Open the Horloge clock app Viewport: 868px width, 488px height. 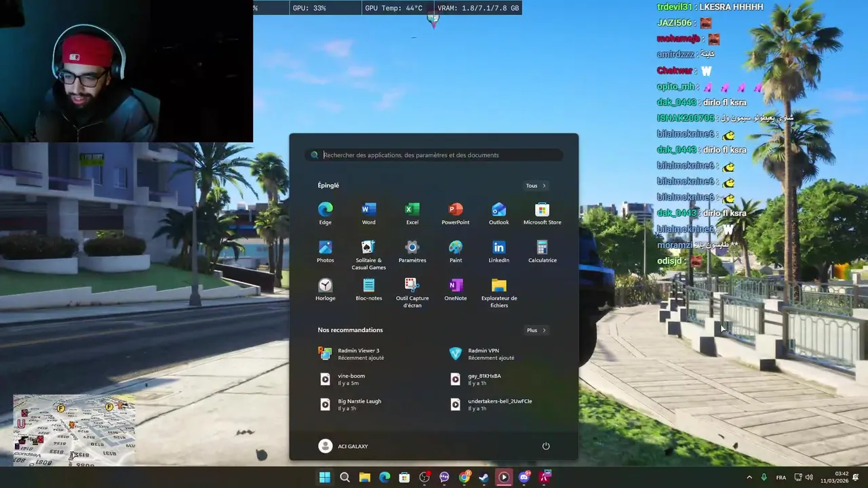(325, 290)
